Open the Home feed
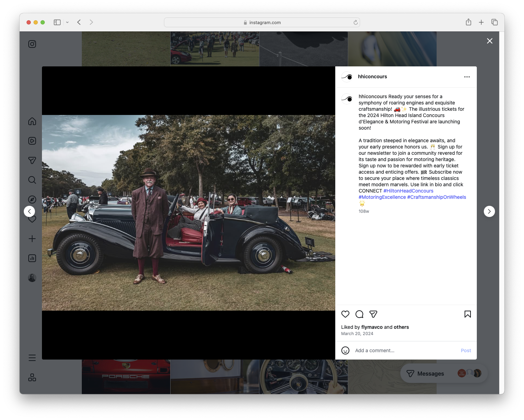The image size is (524, 420). click(32, 121)
